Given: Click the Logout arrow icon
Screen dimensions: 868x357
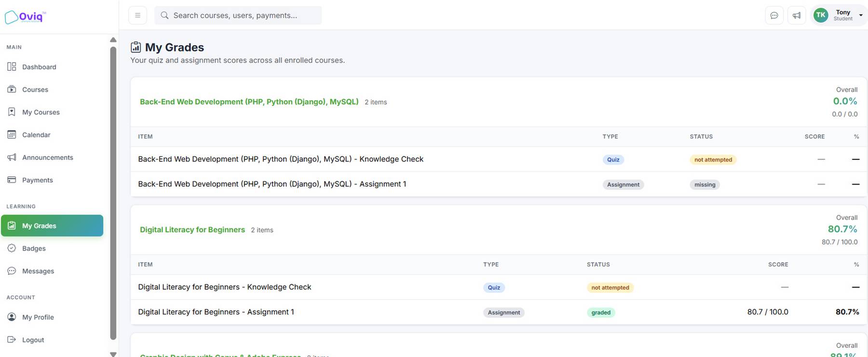Looking at the screenshot, I should [x=12, y=340].
